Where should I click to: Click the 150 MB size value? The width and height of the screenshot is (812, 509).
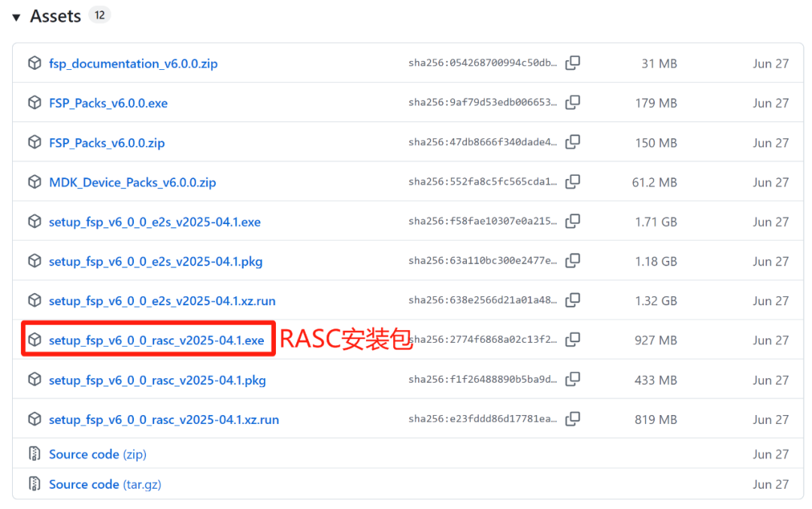656,143
